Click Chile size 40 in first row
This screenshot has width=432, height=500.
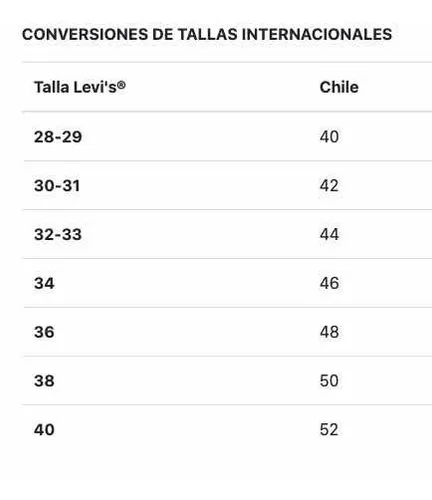pos(329,137)
